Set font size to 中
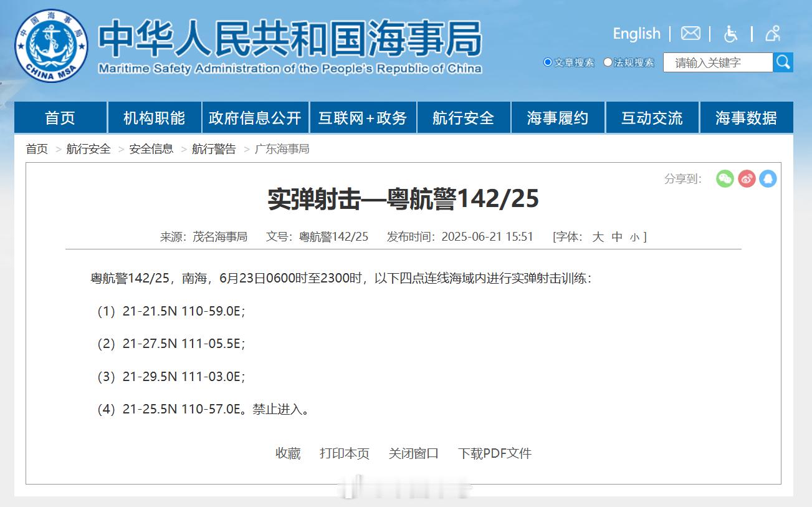This screenshot has height=507, width=812. pyautogui.click(x=617, y=237)
